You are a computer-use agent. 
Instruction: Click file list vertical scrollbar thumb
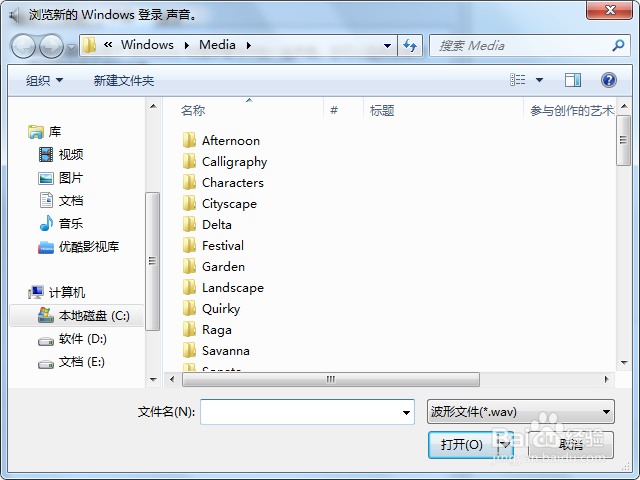(623, 140)
